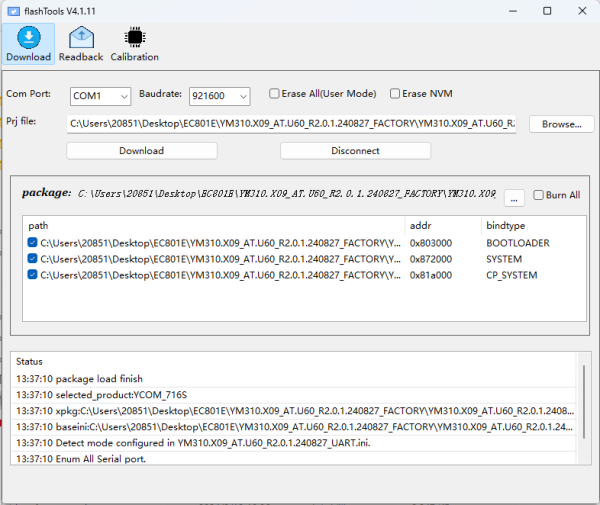600x505 pixels.
Task: Open the Baudrate 921600 dropdown
Action: point(219,96)
